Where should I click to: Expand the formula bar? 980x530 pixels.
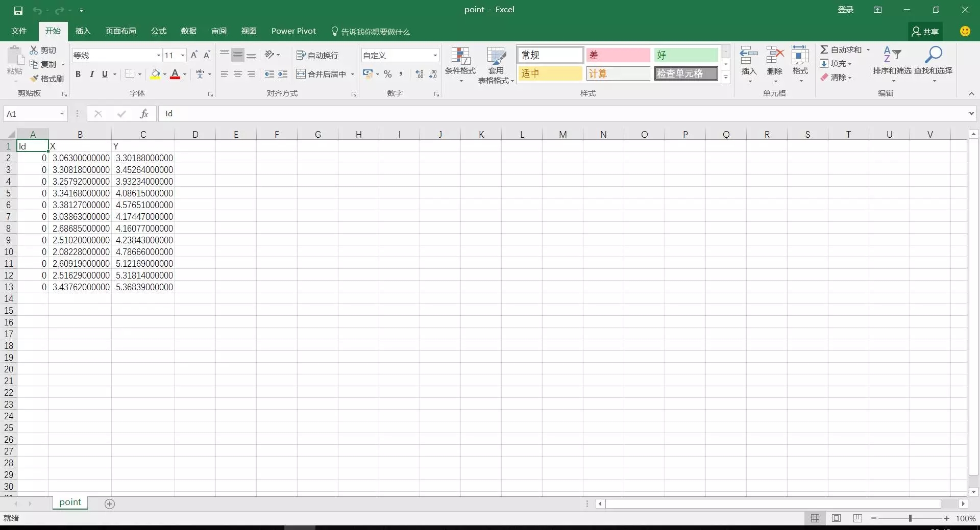coord(971,114)
